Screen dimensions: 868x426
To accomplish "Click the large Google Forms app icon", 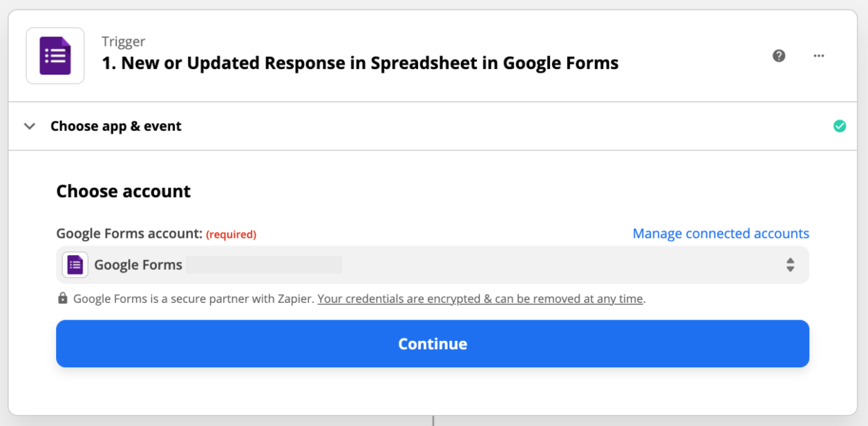I will (55, 56).
